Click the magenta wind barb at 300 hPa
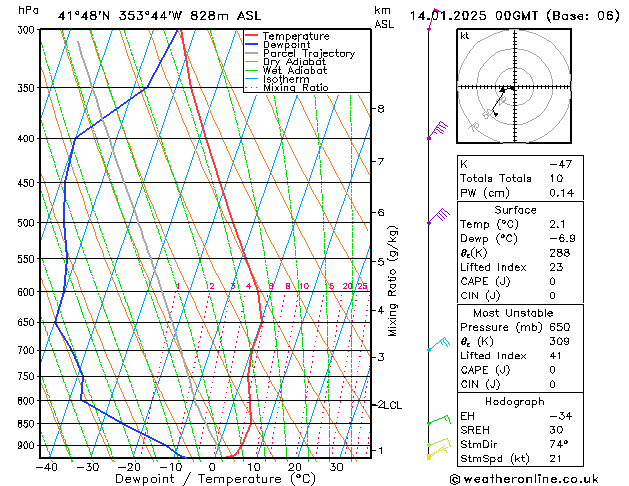The width and height of the screenshot is (629, 486). pos(434,19)
